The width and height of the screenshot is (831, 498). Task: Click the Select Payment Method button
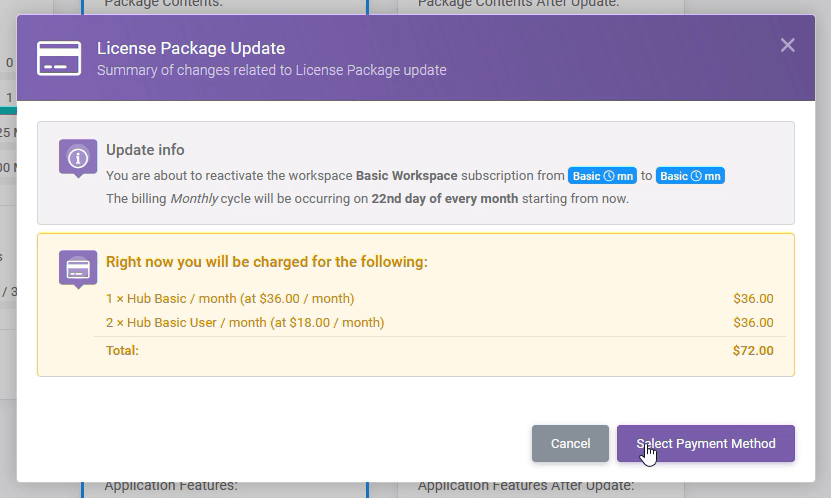coord(705,443)
